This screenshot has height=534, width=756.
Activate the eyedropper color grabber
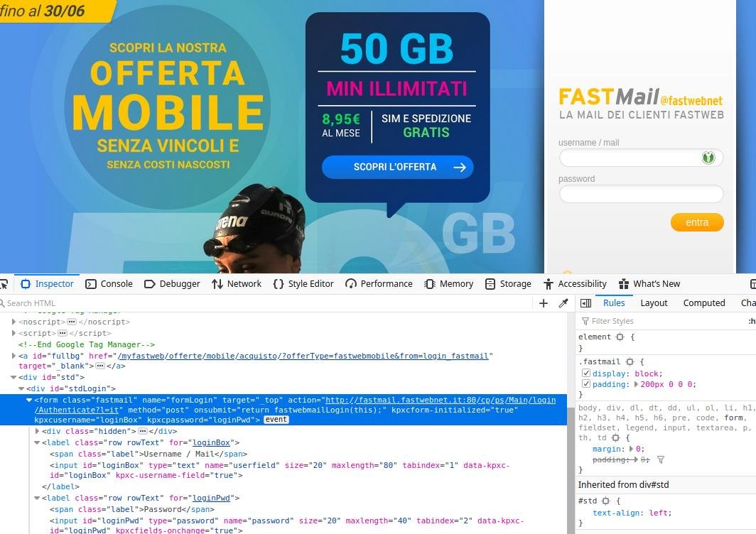[x=564, y=303]
